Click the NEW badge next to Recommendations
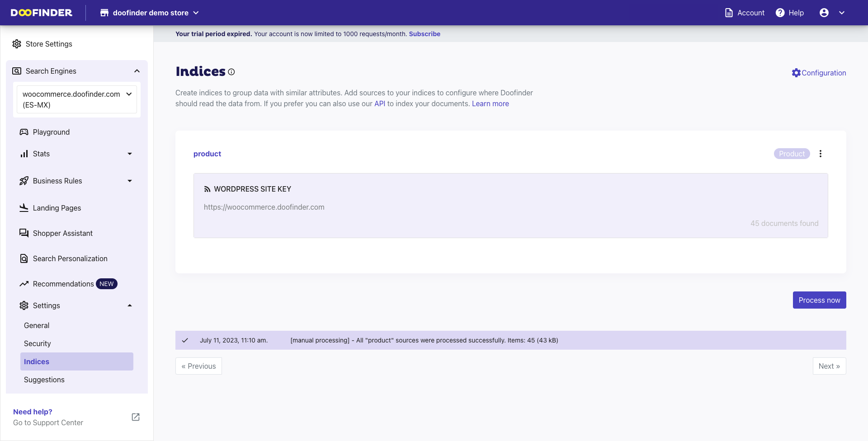Image resolution: width=868 pixels, height=441 pixels. pos(107,284)
